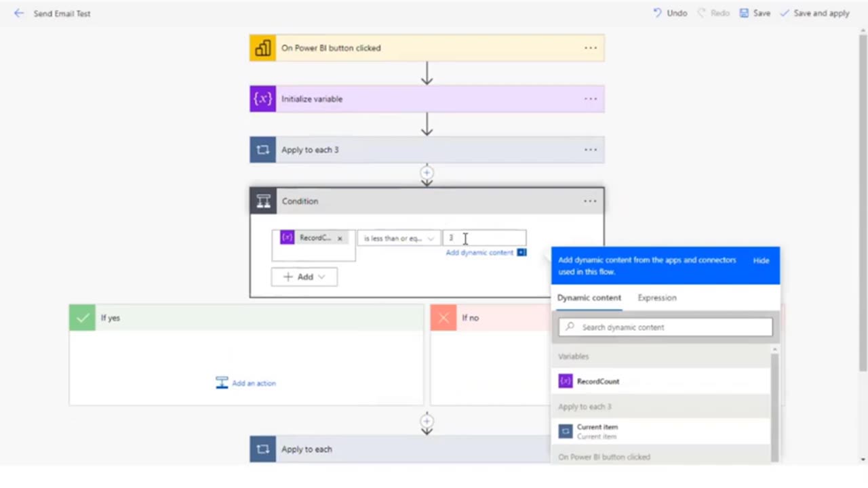Click the Current item loop icon
Image resolution: width=868 pixels, height=488 pixels.
pyautogui.click(x=566, y=431)
